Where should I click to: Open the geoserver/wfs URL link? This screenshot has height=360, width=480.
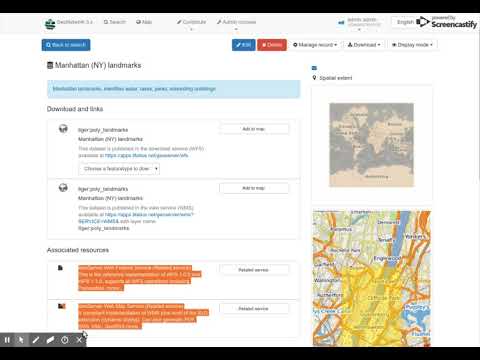point(147,155)
